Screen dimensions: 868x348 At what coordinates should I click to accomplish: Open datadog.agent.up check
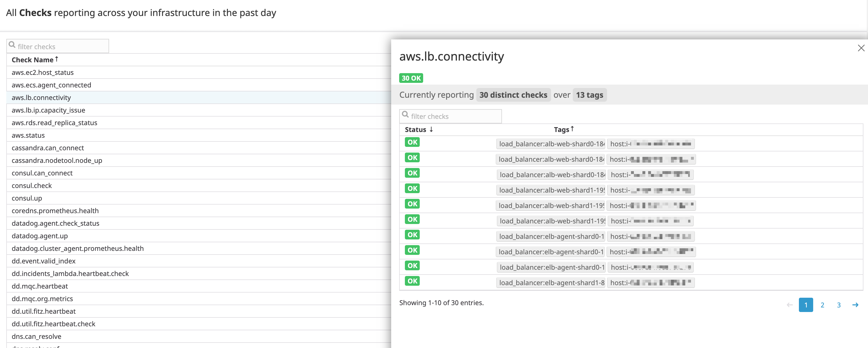pyautogui.click(x=39, y=236)
